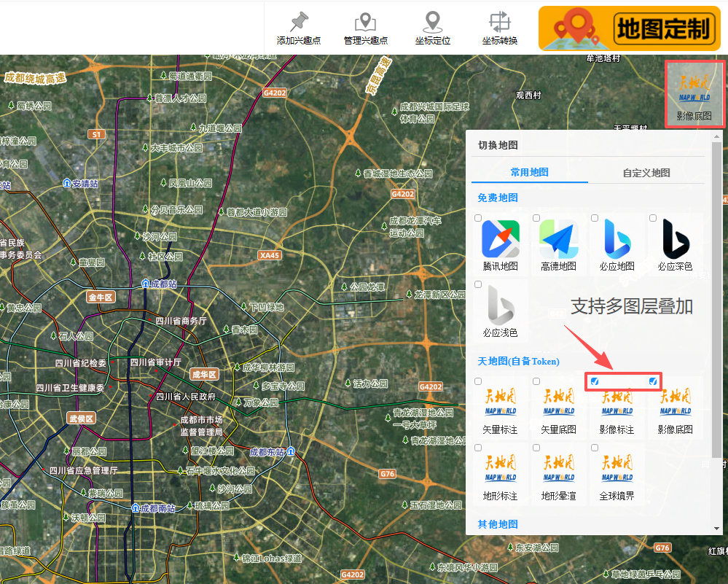This screenshot has height=584, width=728.
Task: Select the 地形晕渲 Tianditu layer icon
Action: [558, 469]
